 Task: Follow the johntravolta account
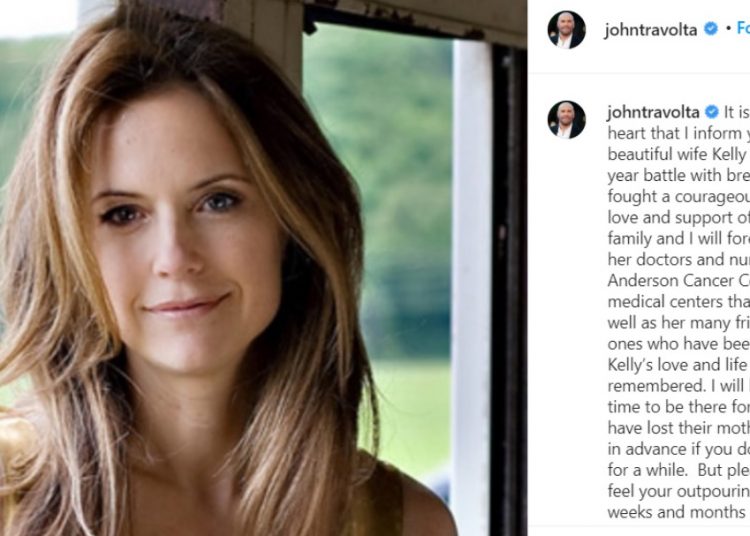coord(743,28)
